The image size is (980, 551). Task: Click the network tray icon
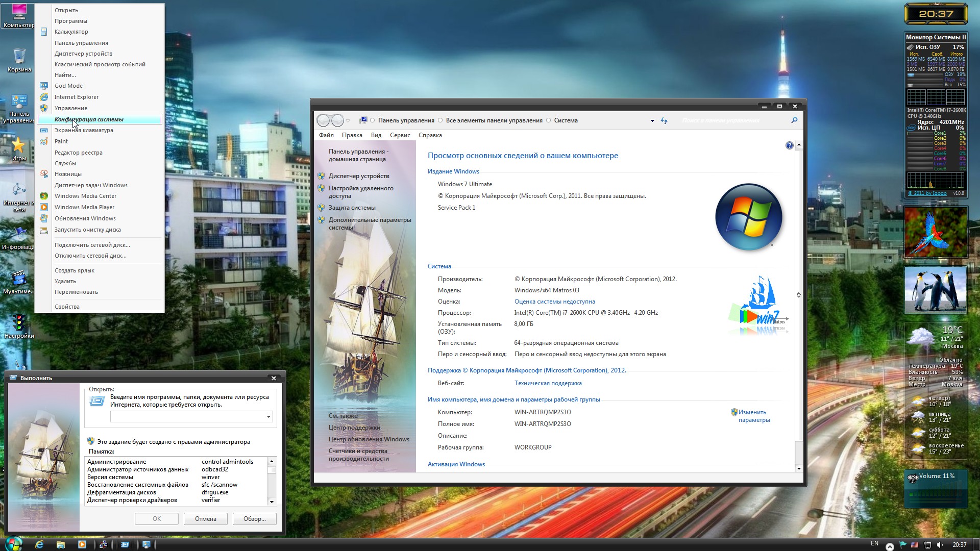coord(927,545)
